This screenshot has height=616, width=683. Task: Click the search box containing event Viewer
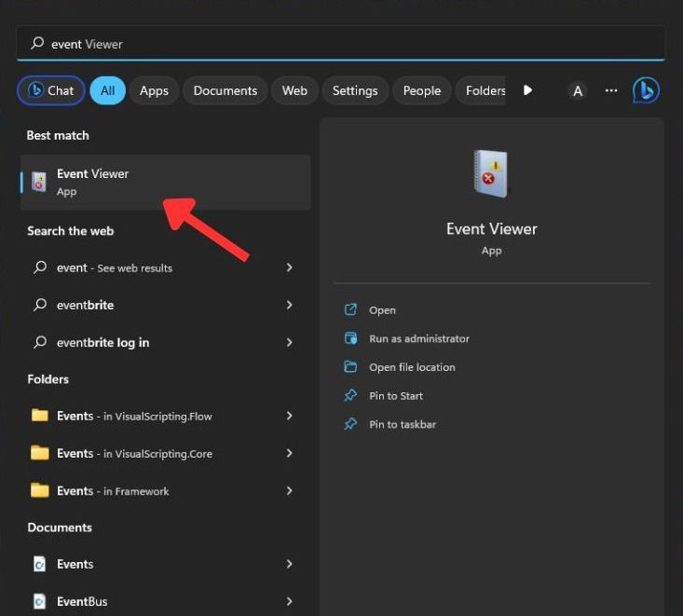click(x=341, y=44)
